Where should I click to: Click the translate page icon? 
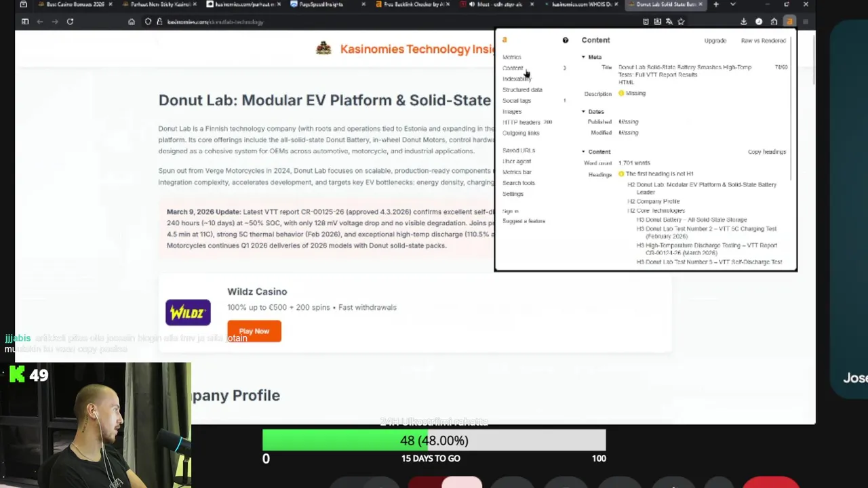pyautogui.click(x=669, y=22)
